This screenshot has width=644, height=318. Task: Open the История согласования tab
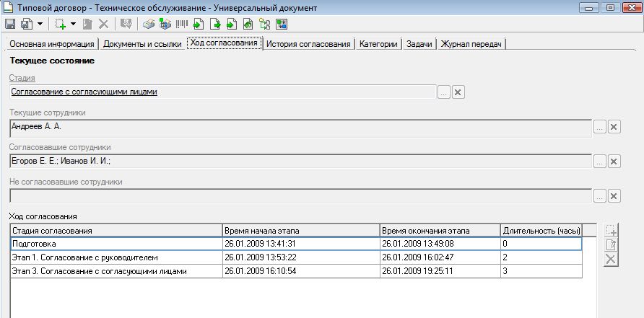pos(309,44)
